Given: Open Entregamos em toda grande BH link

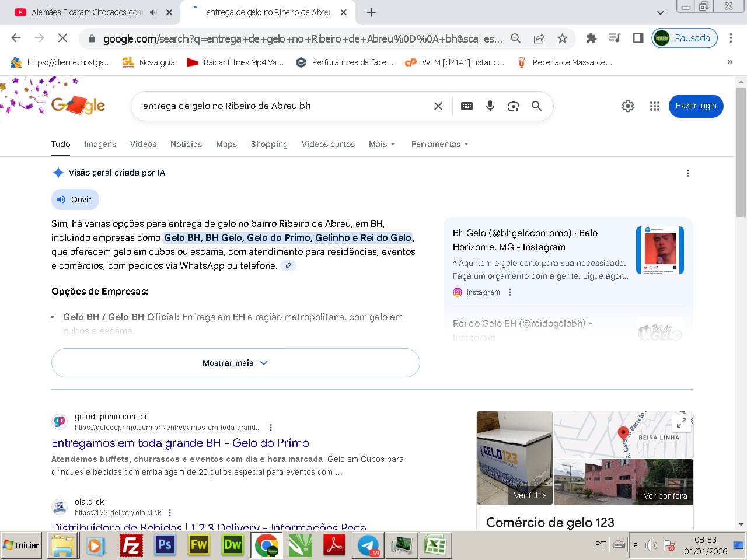Looking at the screenshot, I should [180, 443].
